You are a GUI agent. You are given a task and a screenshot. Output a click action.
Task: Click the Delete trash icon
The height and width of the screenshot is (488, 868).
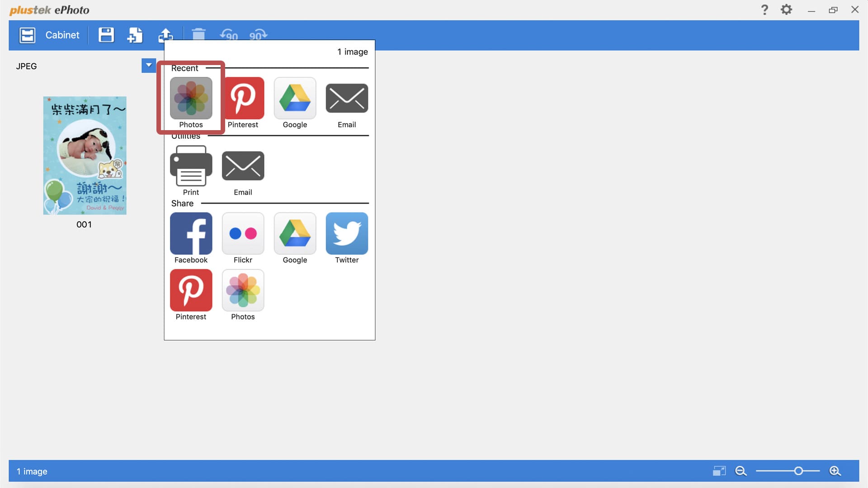(198, 34)
